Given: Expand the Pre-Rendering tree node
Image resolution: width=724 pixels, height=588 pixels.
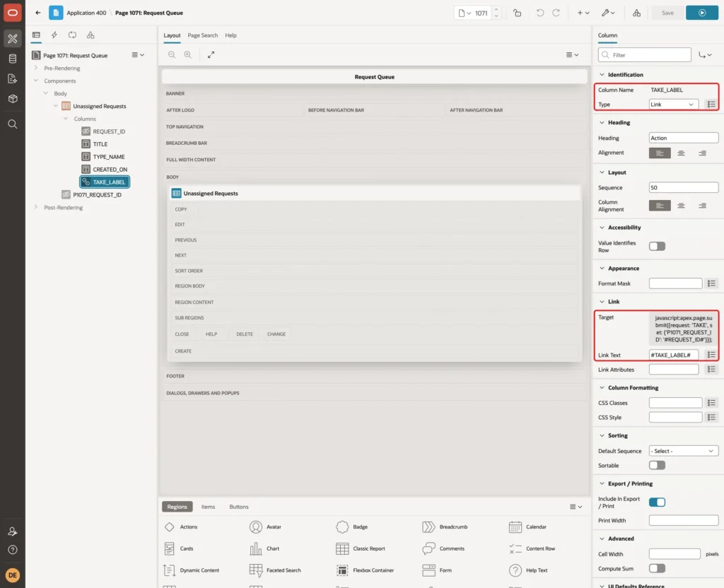Looking at the screenshot, I should pos(35,68).
